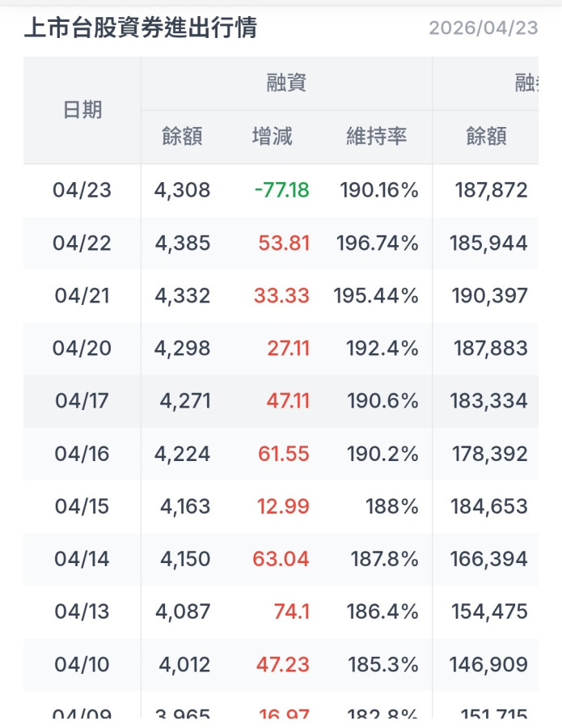Click the partially visible right group header
This screenshot has width=562, height=728.
(x=527, y=83)
